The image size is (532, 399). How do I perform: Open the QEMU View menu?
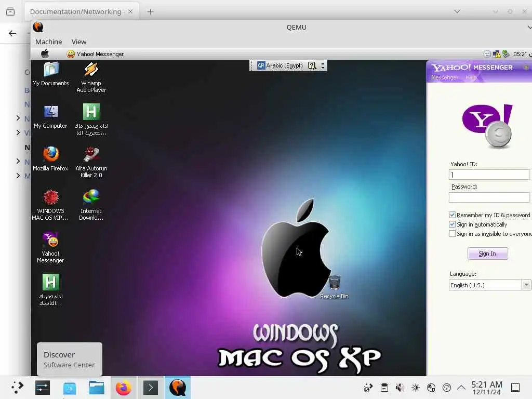coord(79,42)
